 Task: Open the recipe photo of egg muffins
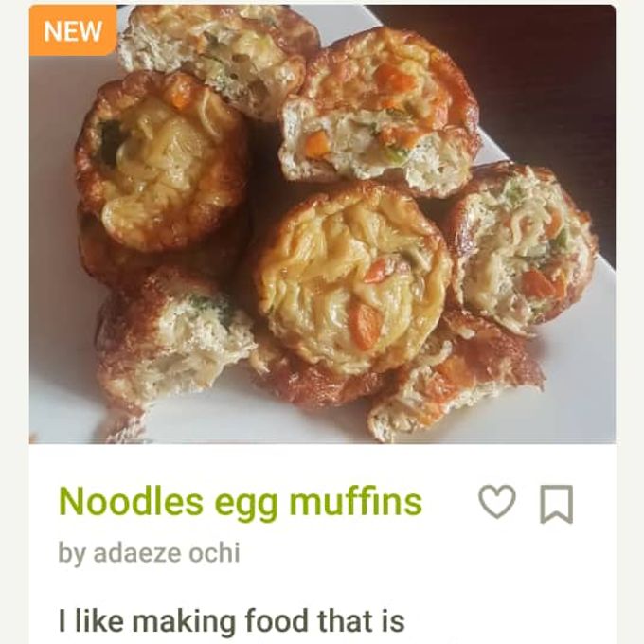click(322, 224)
